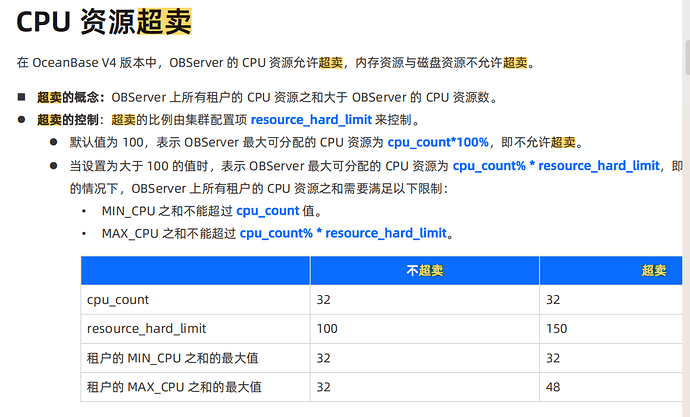Click the MIN_CPU 之和不能超过 text
Viewport: 690px width, 417px height.
(x=167, y=211)
